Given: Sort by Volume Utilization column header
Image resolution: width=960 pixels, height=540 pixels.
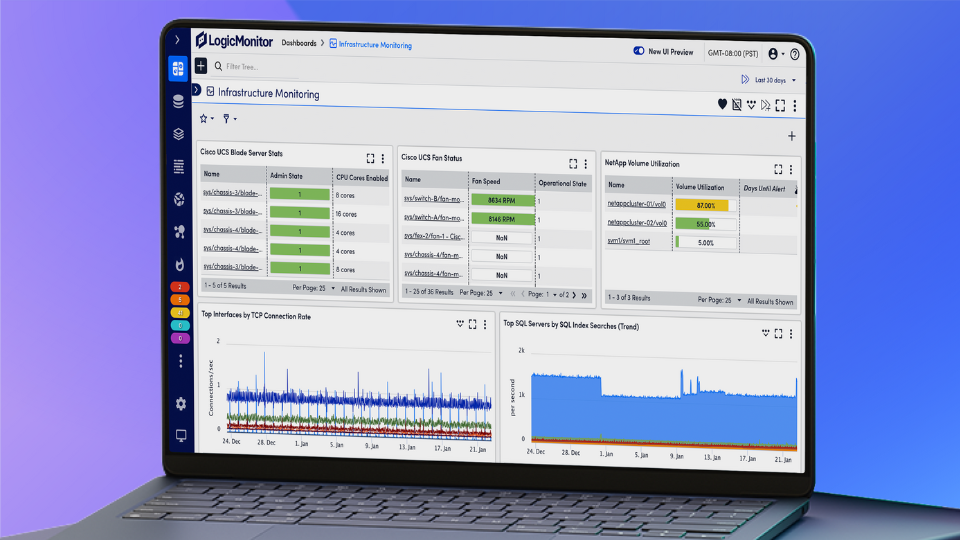Looking at the screenshot, I should point(700,187).
